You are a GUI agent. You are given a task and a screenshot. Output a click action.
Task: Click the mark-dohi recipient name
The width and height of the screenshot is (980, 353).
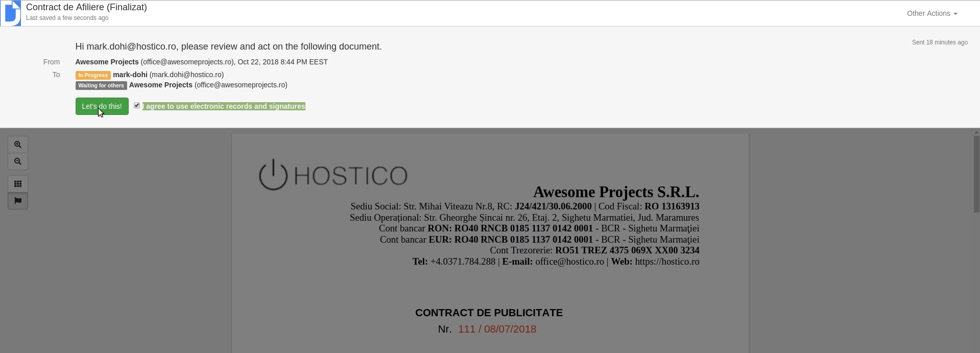[130, 75]
